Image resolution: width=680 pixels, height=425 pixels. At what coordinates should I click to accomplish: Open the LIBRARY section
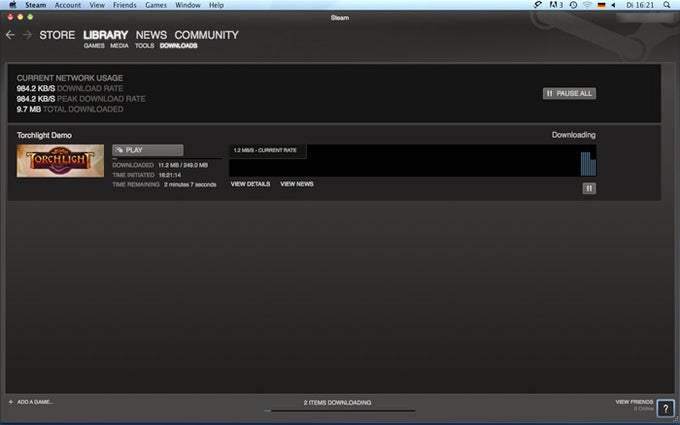tap(105, 35)
